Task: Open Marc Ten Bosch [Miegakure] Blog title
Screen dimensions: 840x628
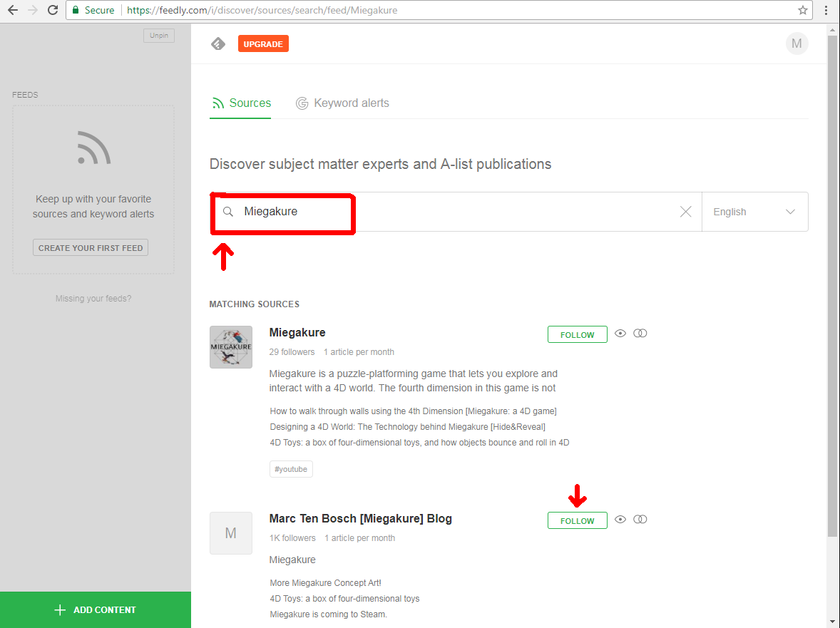Action: pyautogui.click(x=361, y=519)
